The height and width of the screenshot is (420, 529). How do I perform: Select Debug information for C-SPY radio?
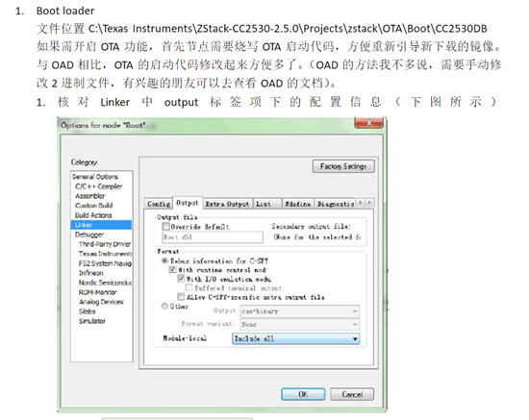point(164,260)
